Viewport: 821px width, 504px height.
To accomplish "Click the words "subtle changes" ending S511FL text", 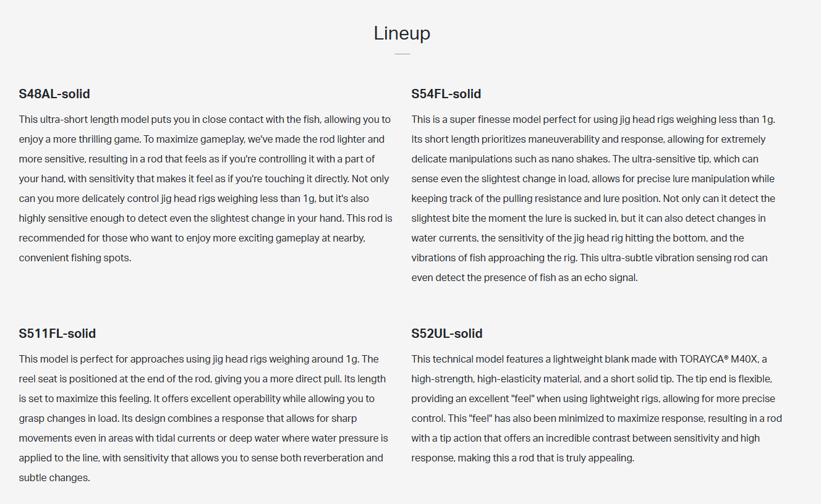I will [54, 477].
